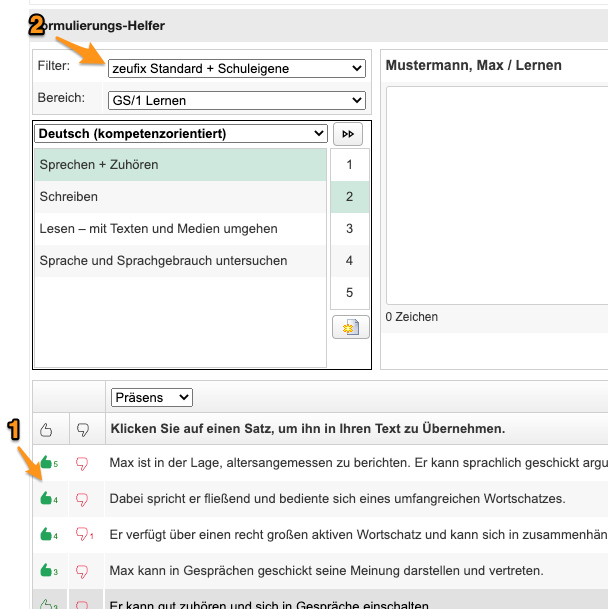The width and height of the screenshot is (608, 609).
Task: Insert sentence 'Max ist in der Lage, altersangemessen zu berichten'
Action: [359, 463]
